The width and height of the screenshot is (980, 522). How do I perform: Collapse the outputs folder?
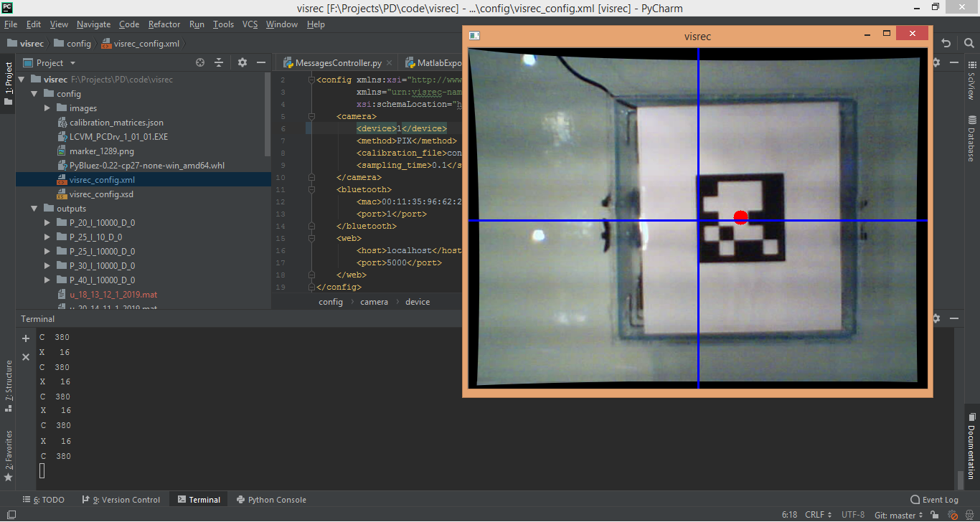click(34, 209)
